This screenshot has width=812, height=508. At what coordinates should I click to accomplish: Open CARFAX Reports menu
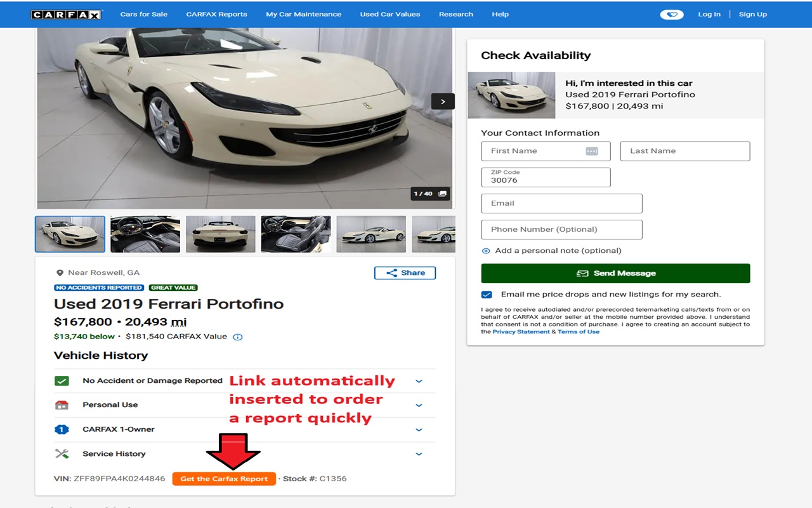[217, 14]
